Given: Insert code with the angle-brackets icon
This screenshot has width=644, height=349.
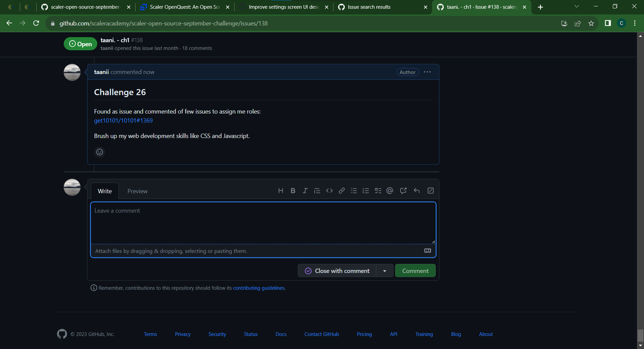Looking at the screenshot, I should pyautogui.click(x=330, y=191).
